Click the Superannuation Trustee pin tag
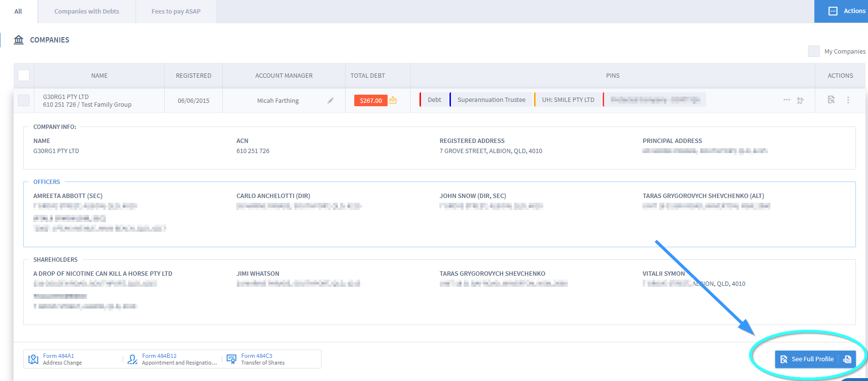868x381 pixels. [491, 100]
